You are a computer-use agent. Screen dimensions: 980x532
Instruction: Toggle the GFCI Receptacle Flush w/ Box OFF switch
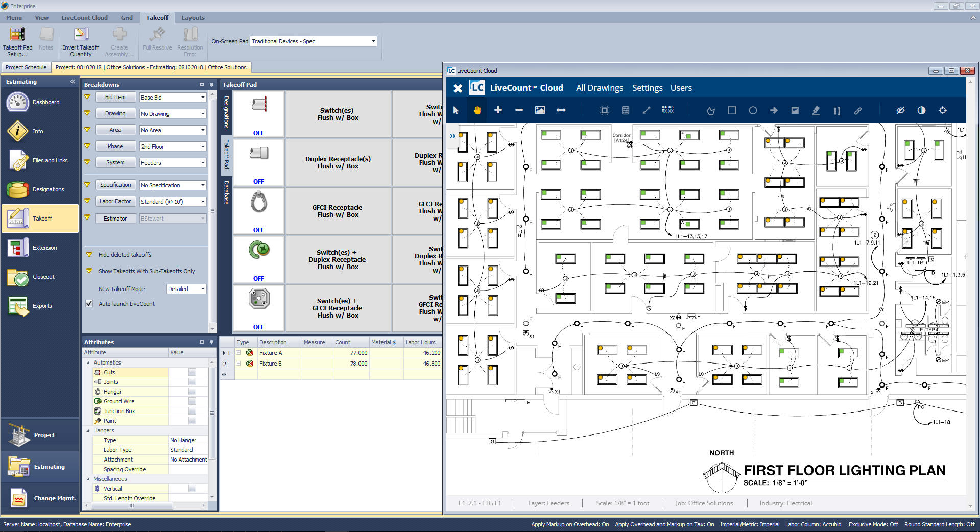(258, 230)
